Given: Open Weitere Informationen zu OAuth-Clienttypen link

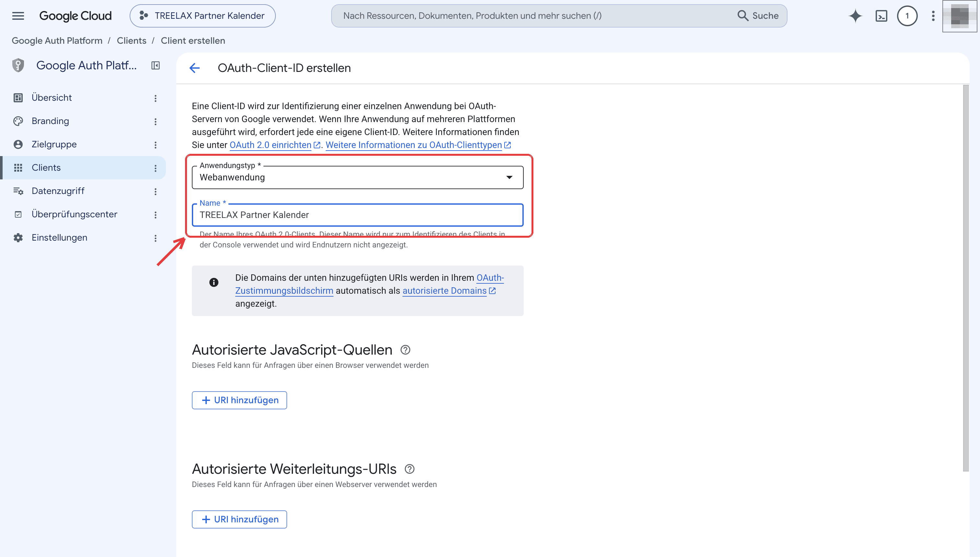Looking at the screenshot, I should coord(418,145).
